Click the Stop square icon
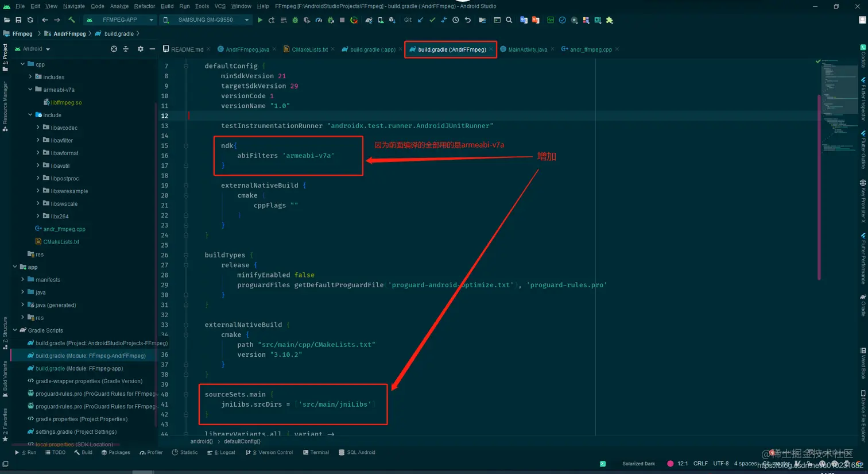868x474 pixels. [x=342, y=20]
